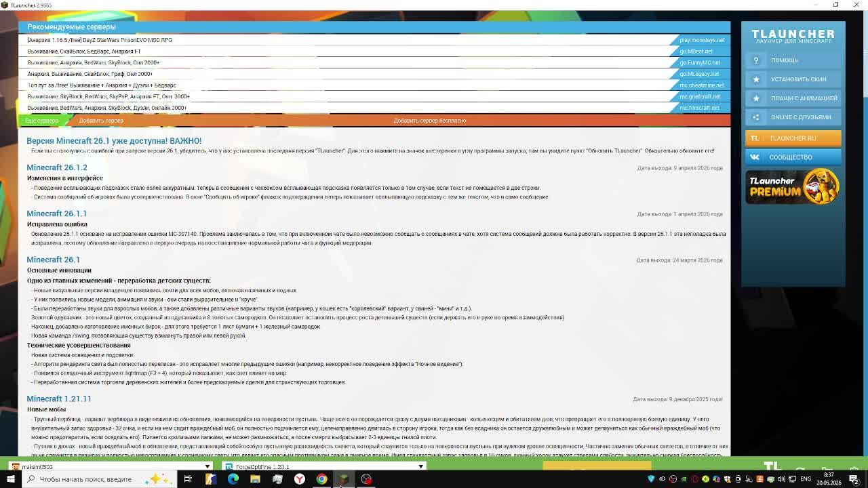The height and width of the screenshot is (488, 868).
Task: Open the Minecraft 26.1.2 heading
Action: tap(57, 167)
